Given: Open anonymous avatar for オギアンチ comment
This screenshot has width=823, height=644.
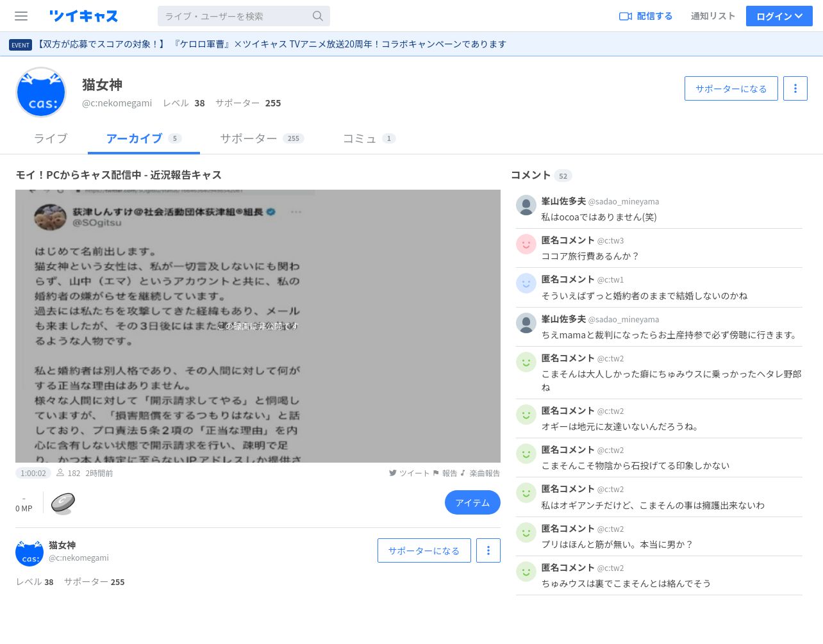Looking at the screenshot, I should [x=526, y=493].
